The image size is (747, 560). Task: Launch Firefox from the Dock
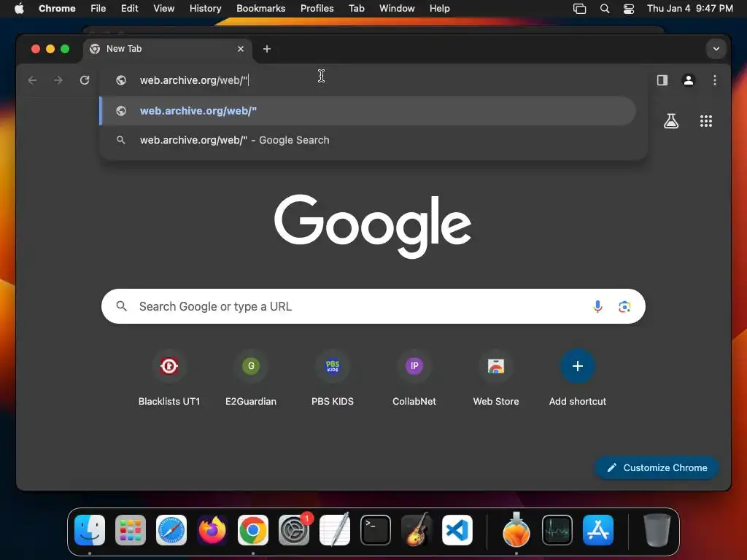(x=212, y=530)
